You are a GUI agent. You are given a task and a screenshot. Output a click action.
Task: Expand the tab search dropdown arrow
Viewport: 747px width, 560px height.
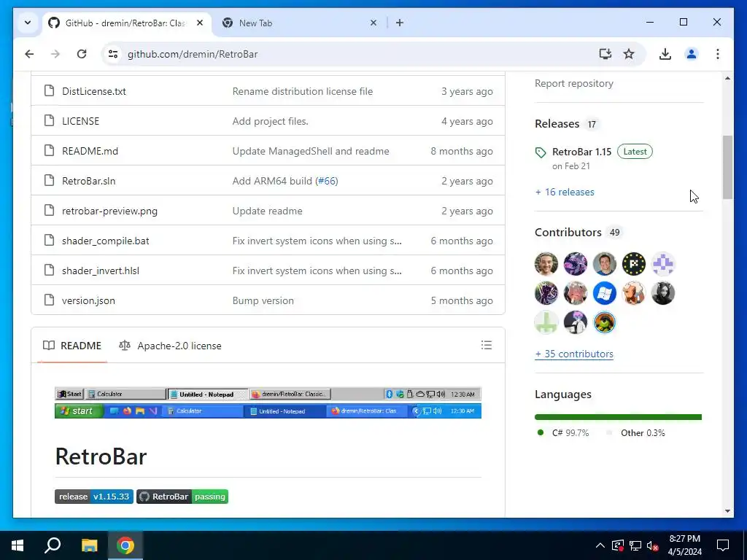point(28,23)
